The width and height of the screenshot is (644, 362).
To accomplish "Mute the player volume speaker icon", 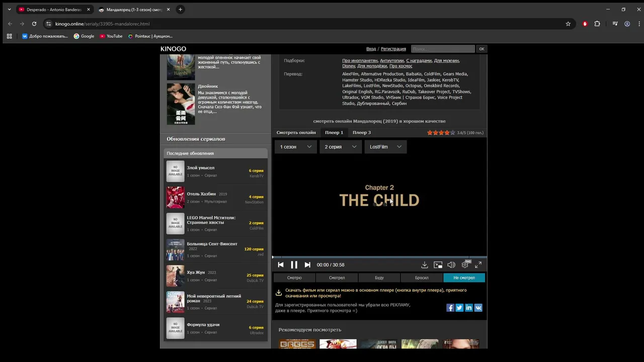I will click(451, 265).
